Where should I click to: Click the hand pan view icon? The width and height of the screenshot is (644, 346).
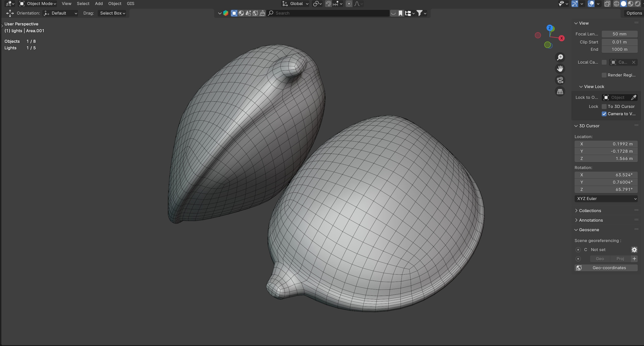point(560,69)
